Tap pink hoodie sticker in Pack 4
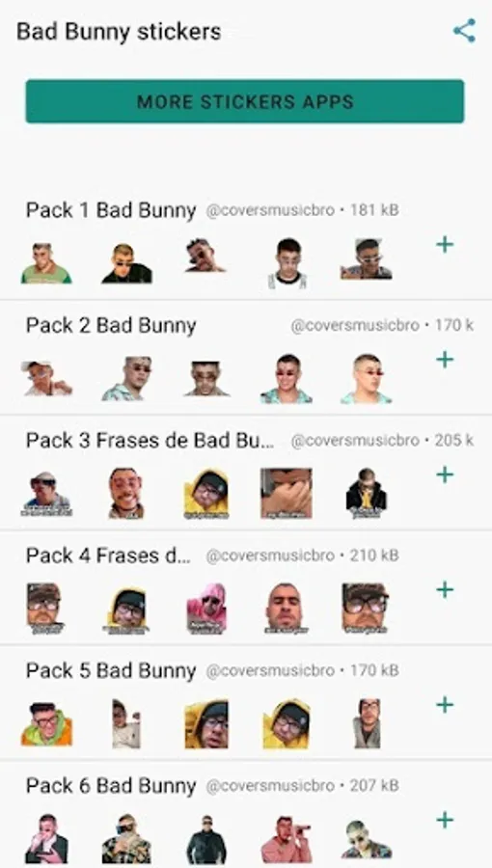492x868 pixels. pos(206,609)
